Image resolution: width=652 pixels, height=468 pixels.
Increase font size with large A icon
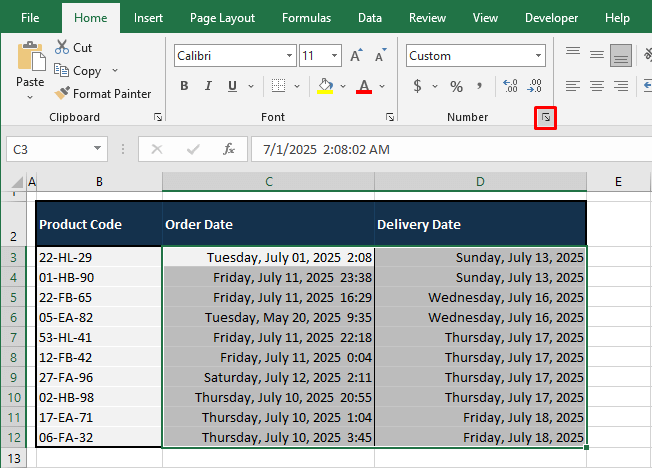pos(356,56)
